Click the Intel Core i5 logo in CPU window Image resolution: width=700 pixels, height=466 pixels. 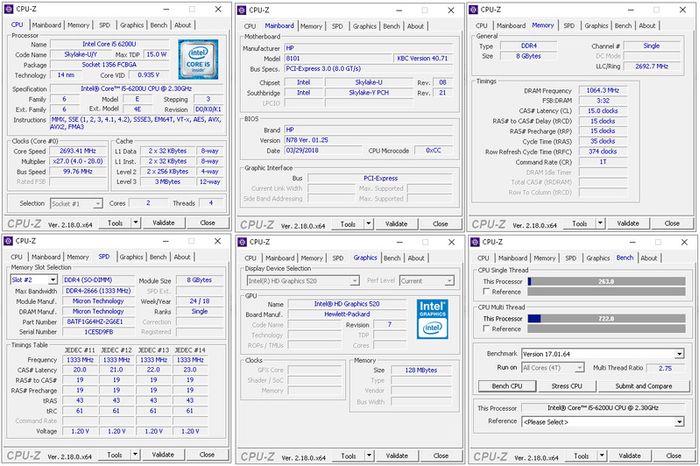[x=198, y=59]
